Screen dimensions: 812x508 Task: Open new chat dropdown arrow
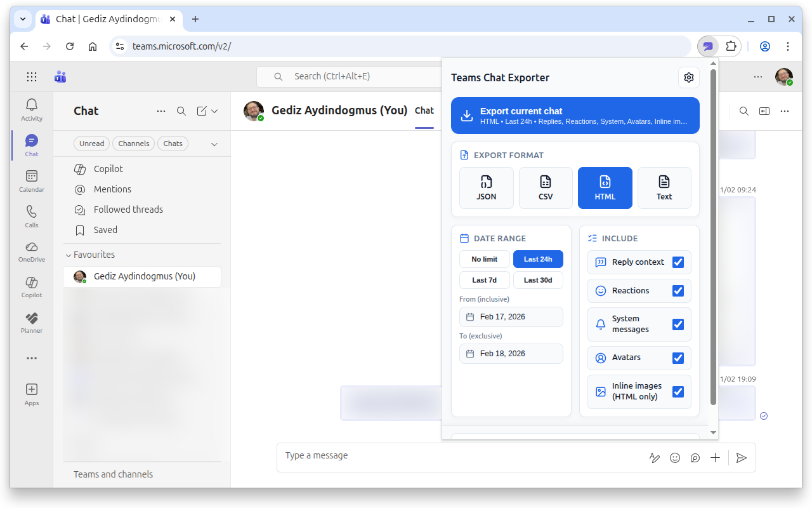[214, 111]
